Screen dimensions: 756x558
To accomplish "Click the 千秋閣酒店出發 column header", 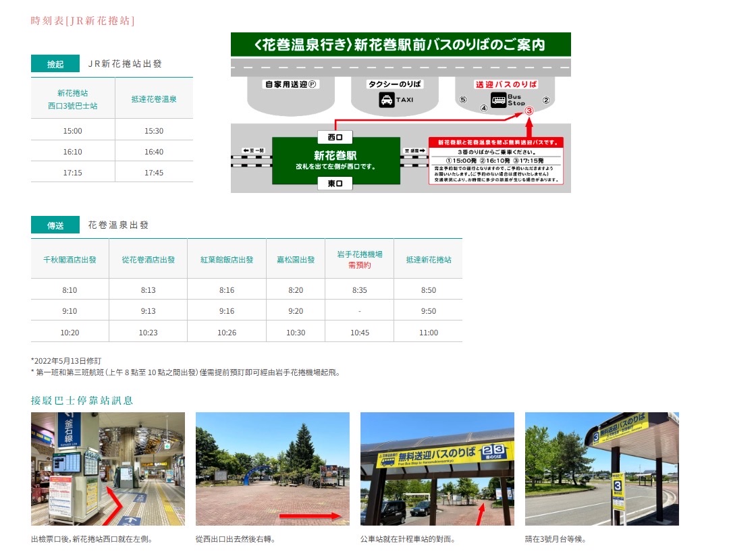I will pyautogui.click(x=70, y=259).
